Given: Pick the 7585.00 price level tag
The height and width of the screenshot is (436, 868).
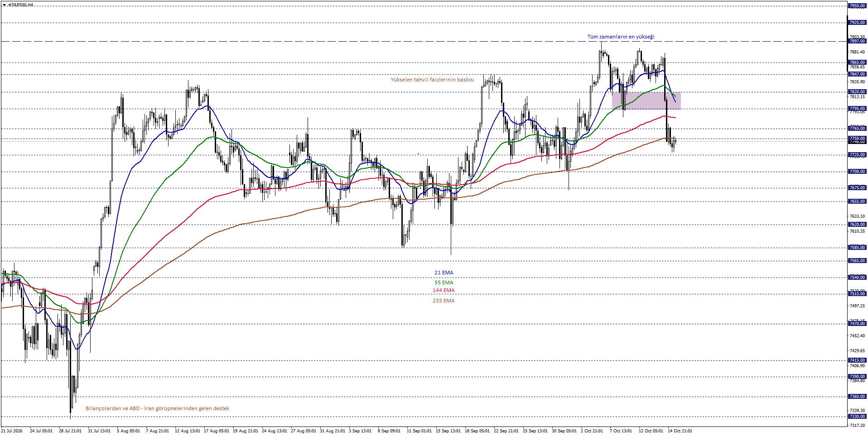Looking at the screenshot, I should coord(857,248).
